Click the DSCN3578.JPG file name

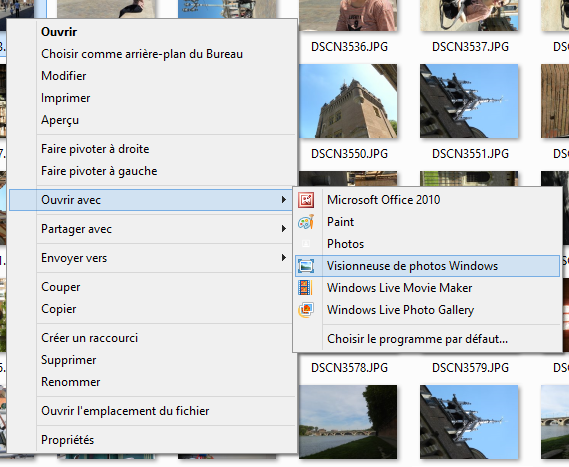(x=349, y=368)
